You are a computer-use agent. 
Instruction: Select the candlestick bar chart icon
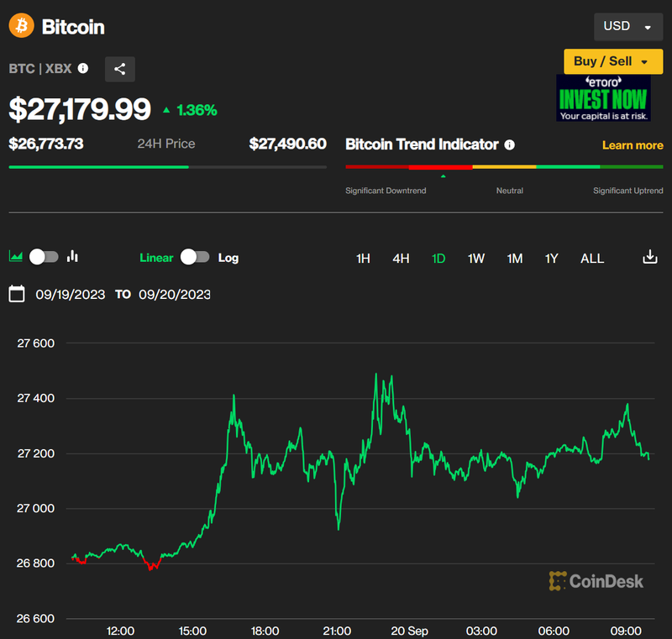pyautogui.click(x=72, y=257)
